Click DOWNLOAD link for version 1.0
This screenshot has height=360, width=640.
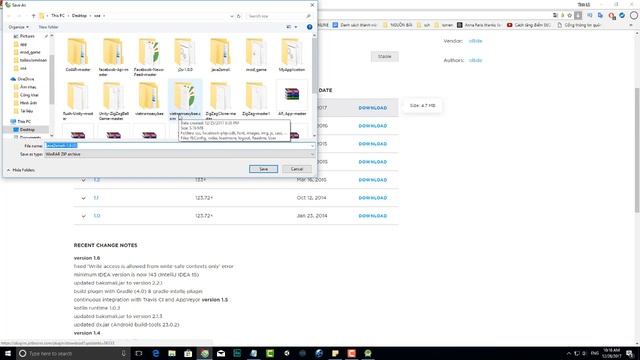tap(373, 216)
